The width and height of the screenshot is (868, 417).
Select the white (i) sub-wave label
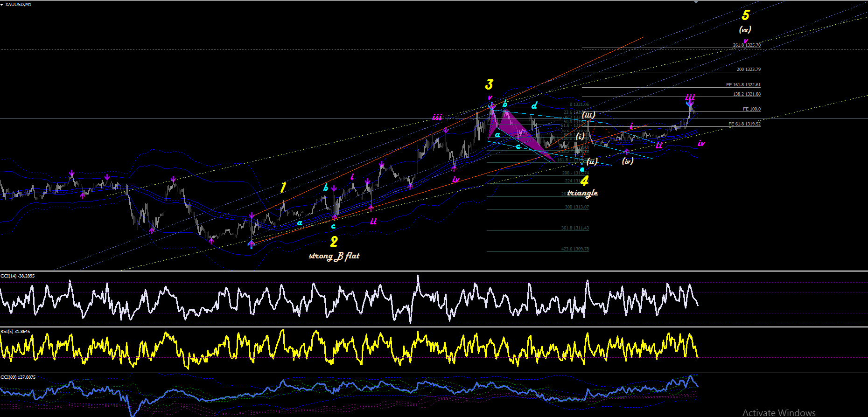point(580,136)
